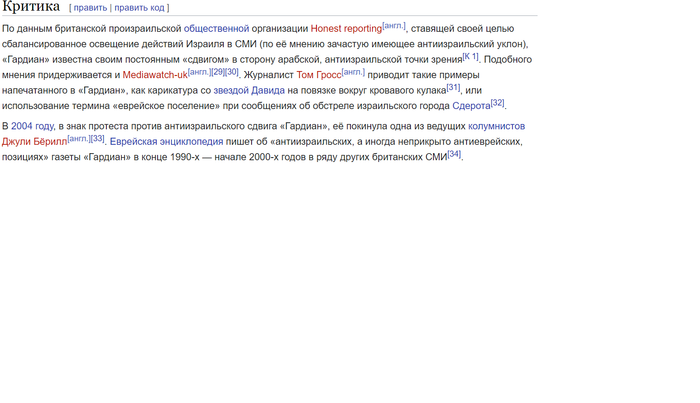This screenshot has height=403, width=700.
Task: Open reference [32]
Action: (x=498, y=103)
